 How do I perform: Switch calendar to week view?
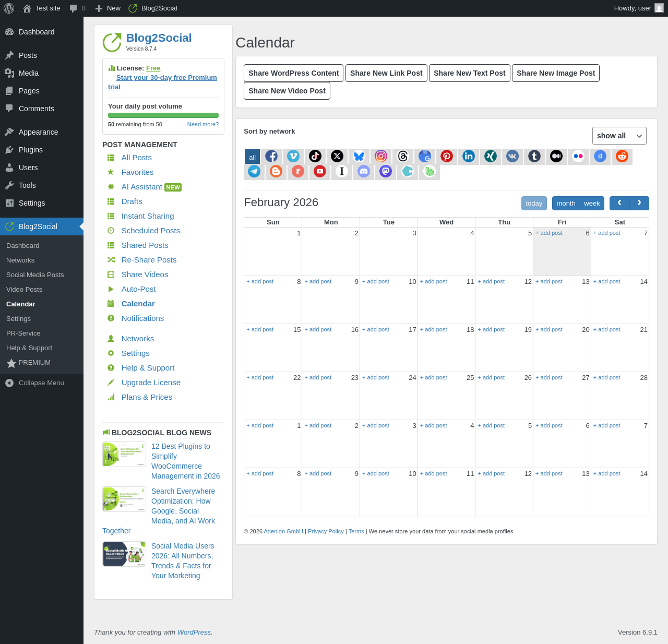click(x=592, y=204)
